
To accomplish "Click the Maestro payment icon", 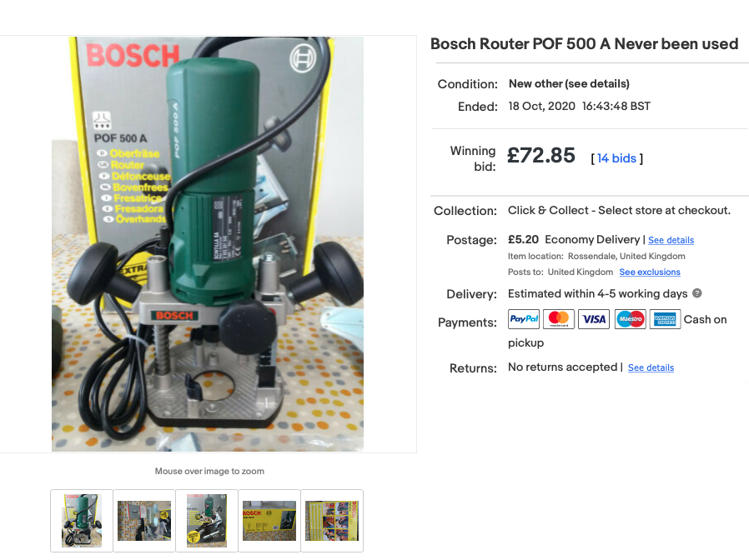I will point(630,319).
